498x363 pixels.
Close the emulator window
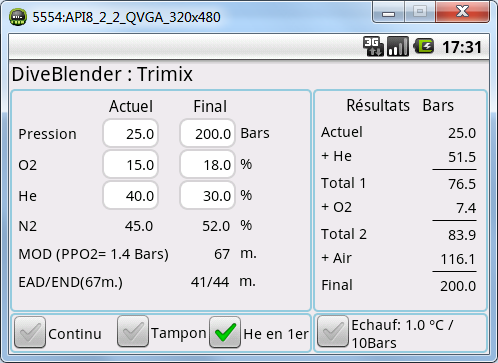coord(463,12)
